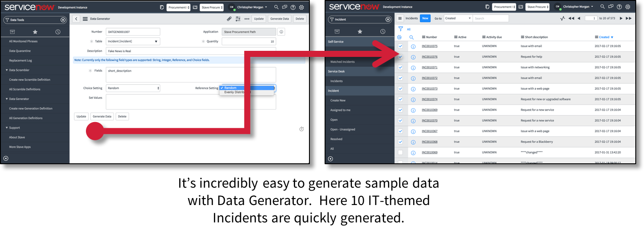Jump to the last page of incidents
Viewport: 644px width, 235px height.
pyautogui.click(x=628, y=18)
